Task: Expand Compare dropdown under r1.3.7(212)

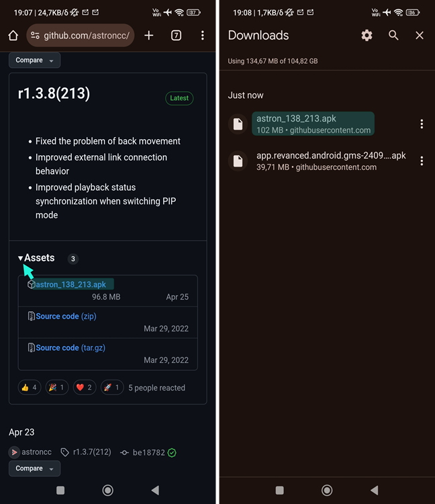Action: [x=34, y=468]
